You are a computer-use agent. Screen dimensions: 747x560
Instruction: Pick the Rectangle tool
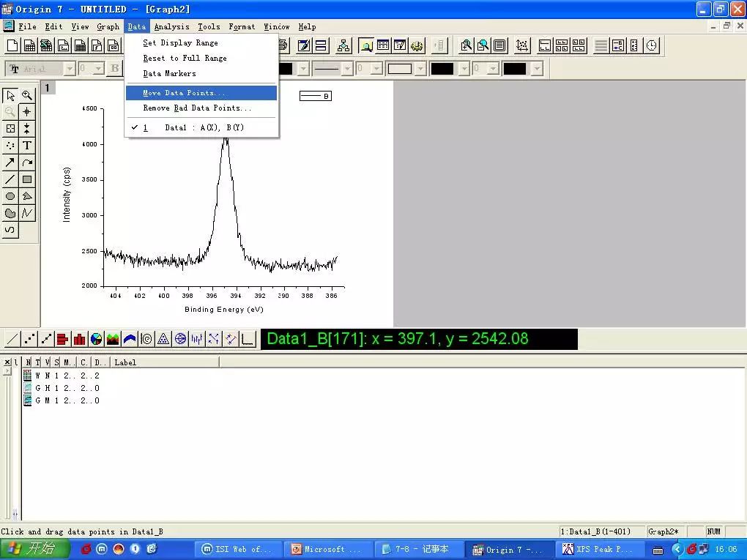pos(27,179)
